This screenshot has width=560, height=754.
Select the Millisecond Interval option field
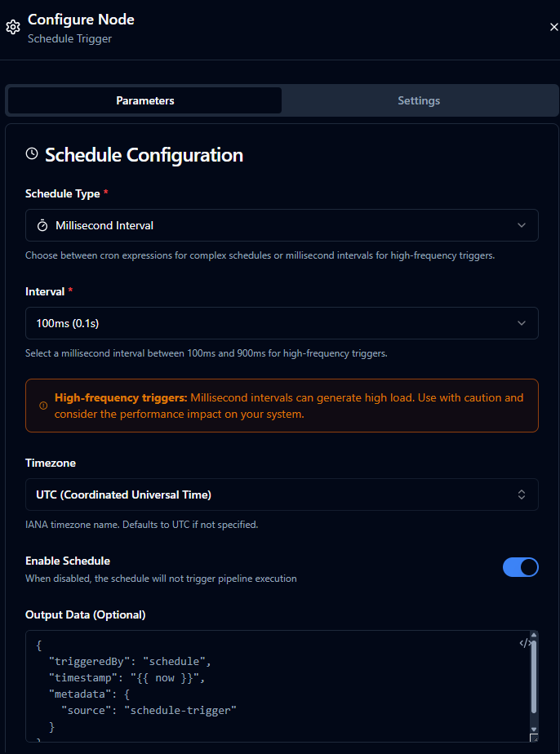(282, 225)
